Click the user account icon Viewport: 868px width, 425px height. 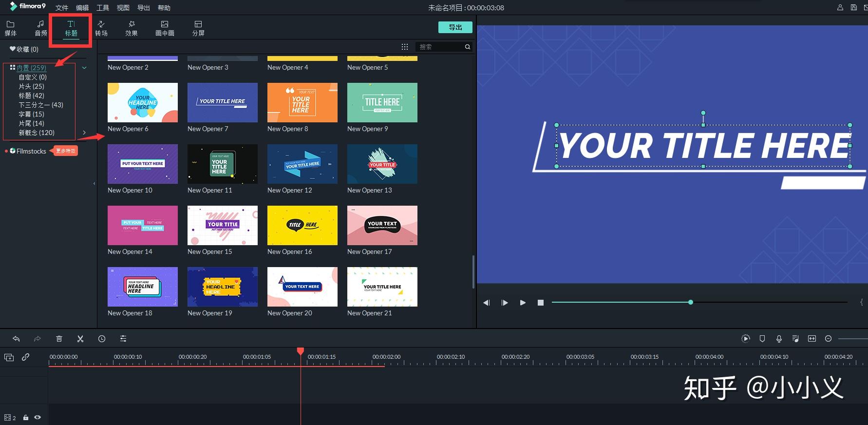pos(840,8)
